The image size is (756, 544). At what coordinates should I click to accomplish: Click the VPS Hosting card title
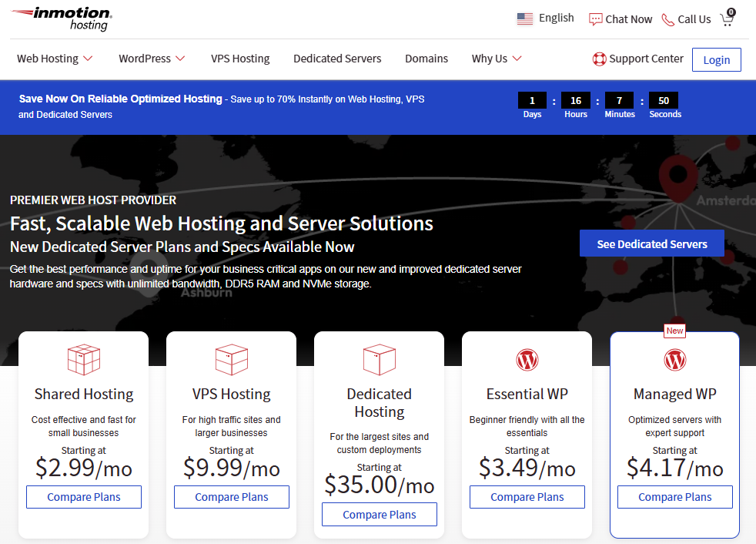(x=232, y=395)
